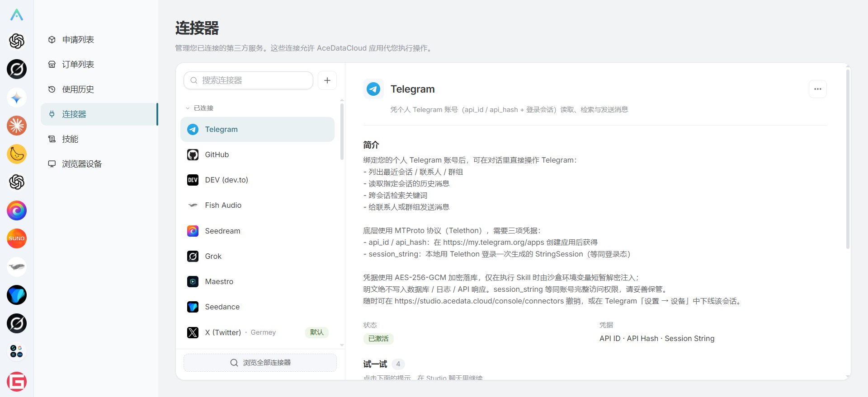The height and width of the screenshot is (397, 868).
Task: Choose the Maestro connector
Action: (x=257, y=281)
